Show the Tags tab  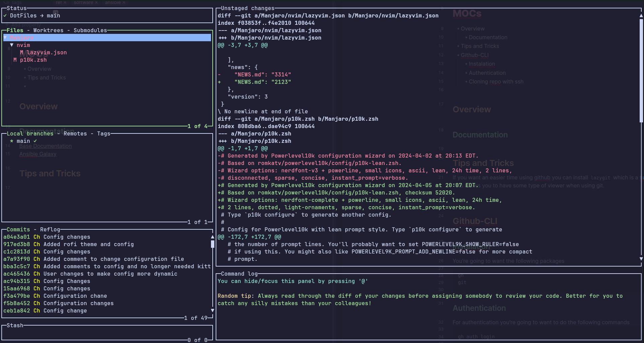(x=103, y=133)
